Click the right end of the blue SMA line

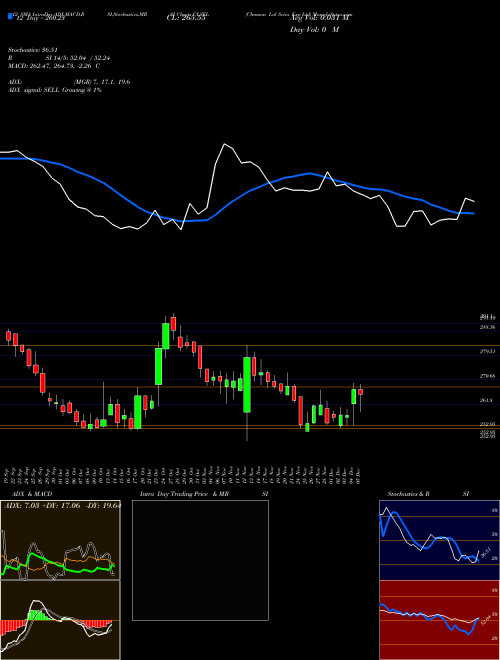(474, 213)
